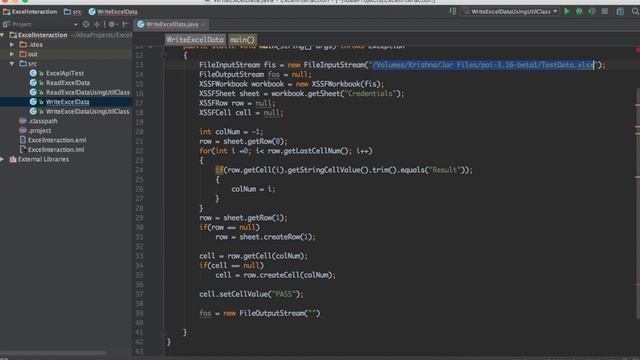Click gutter at line number 20
640x360 pixels.
140,132
